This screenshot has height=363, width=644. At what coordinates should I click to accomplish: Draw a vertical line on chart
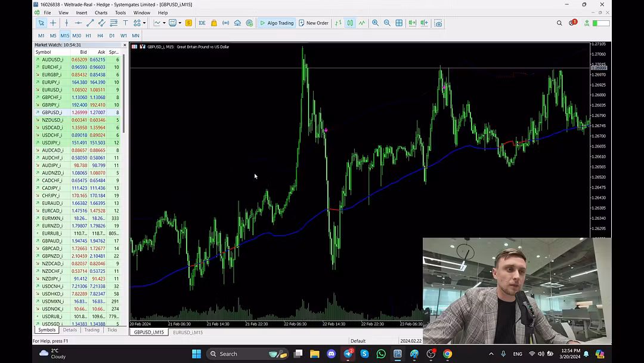click(x=66, y=23)
